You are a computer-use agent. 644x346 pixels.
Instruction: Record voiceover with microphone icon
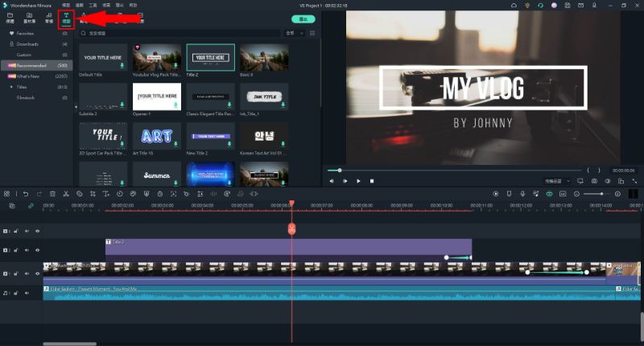coord(522,194)
